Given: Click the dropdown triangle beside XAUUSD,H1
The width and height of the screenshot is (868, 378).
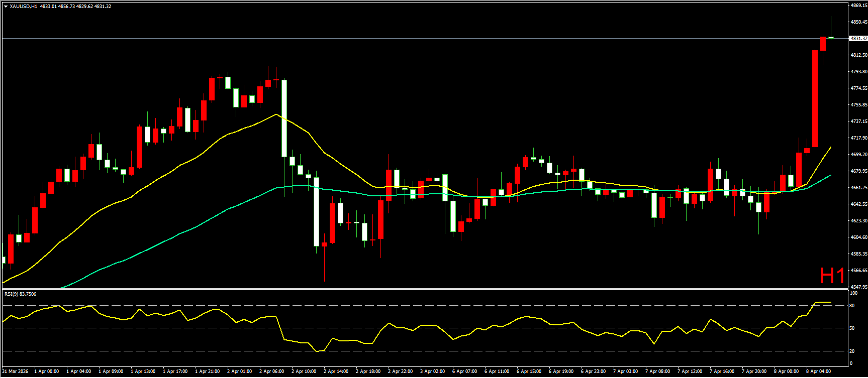Looking at the screenshot, I should (x=6, y=7).
